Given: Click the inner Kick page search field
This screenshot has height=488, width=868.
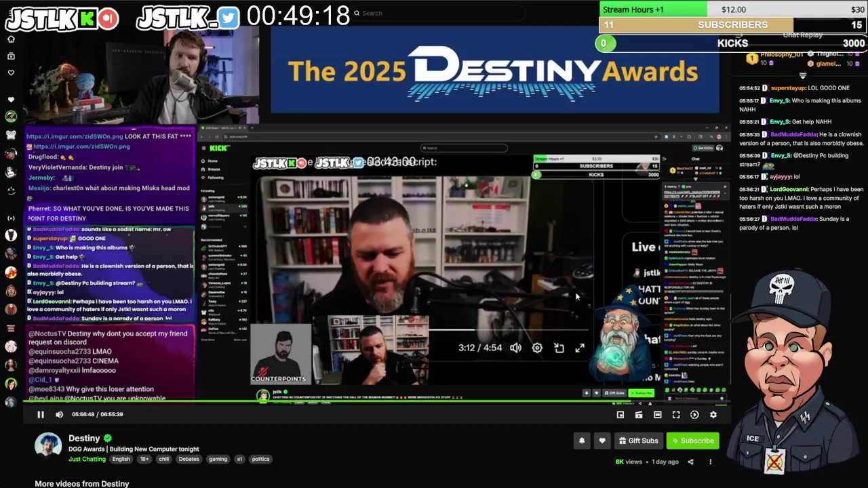Looking at the screenshot, I should click(x=464, y=148).
